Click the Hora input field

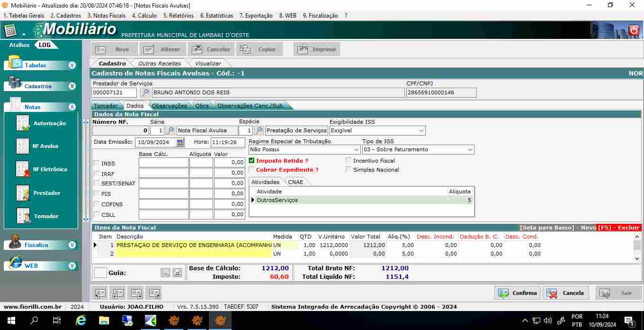[227, 142]
